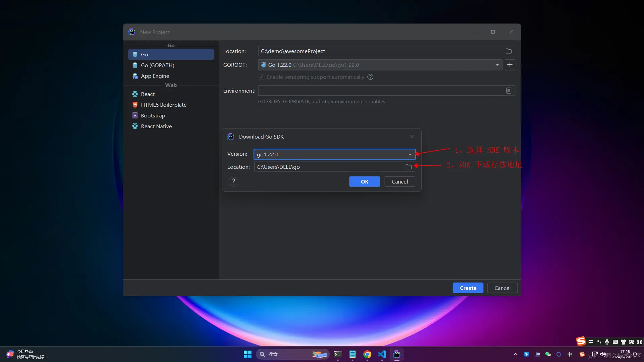This screenshot has width=644, height=362.
Task: Select App Engine project type
Action: point(171,76)
